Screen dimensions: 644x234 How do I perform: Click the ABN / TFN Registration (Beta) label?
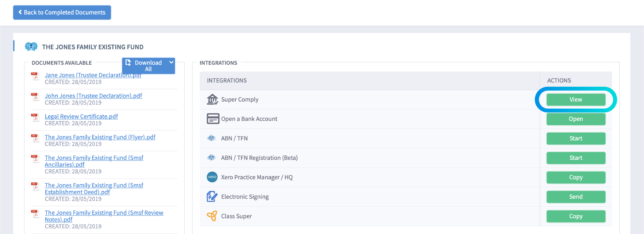click(x=259, y=158)
